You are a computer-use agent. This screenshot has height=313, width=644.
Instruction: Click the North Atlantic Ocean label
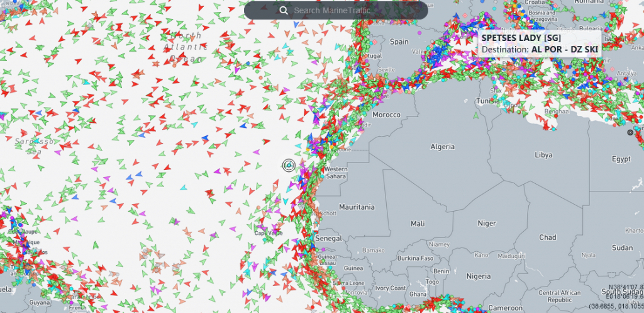(182, 47)
